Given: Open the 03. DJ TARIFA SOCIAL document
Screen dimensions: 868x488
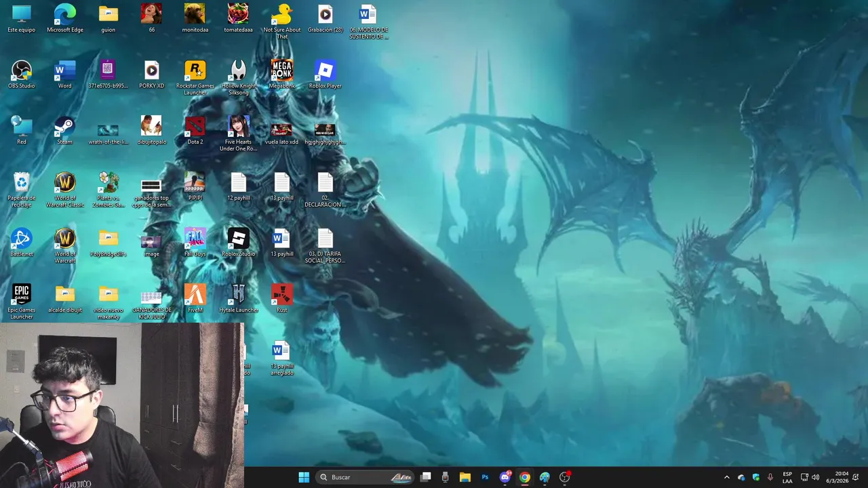Looking at the screenshot, I should coord(325,246).
